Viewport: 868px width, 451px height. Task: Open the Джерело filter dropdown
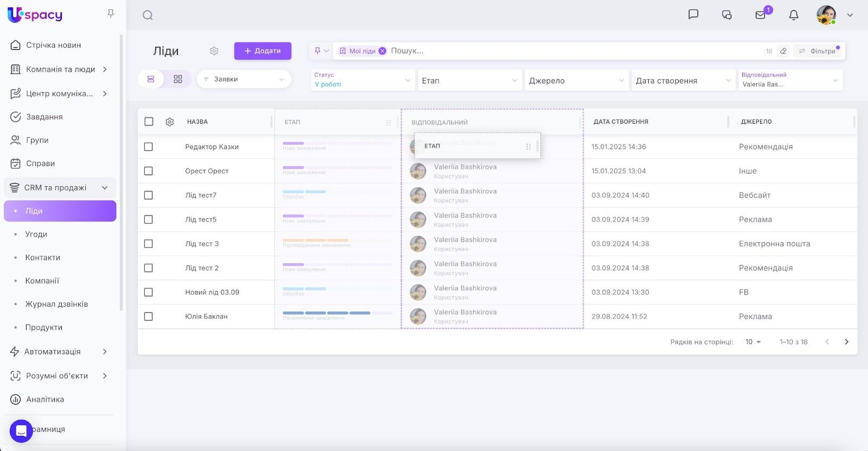[x=576, y=81]
